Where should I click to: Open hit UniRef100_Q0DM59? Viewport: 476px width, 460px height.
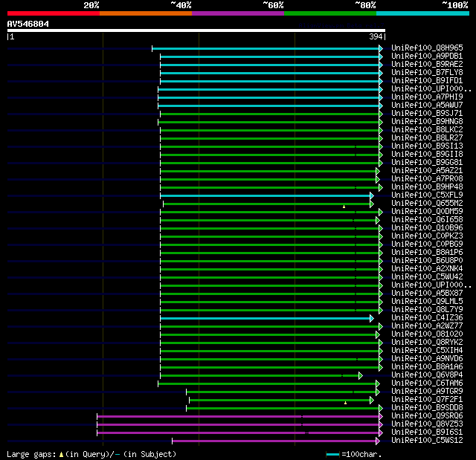(x=427, y=212)
